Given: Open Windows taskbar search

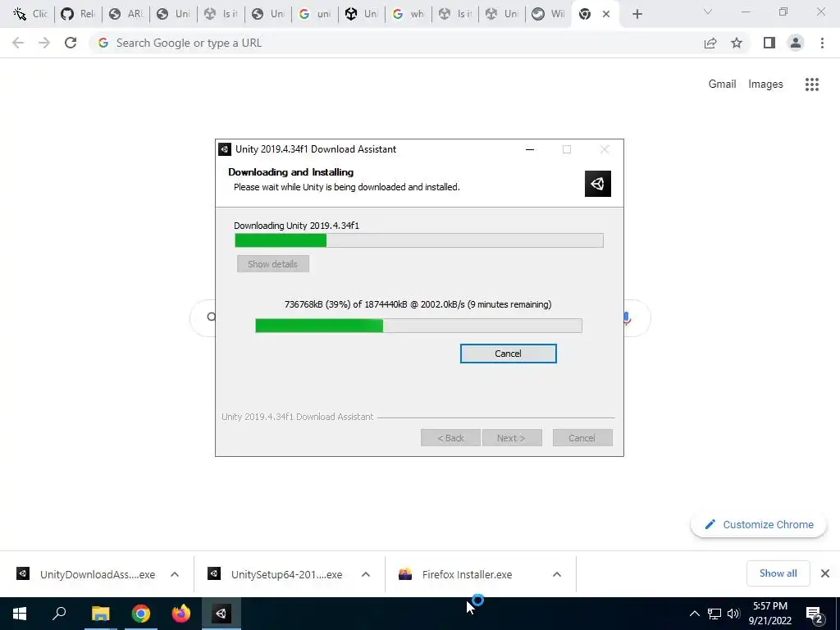Looking at the screenshot, I should [59, 614].
